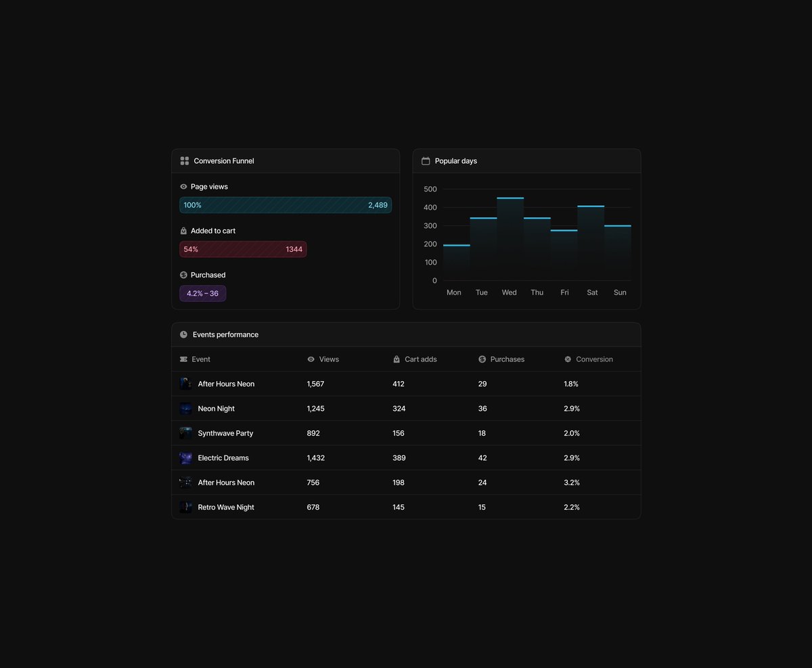Click the Purchases column header
The image size is (812, 668).
[507, 359]
